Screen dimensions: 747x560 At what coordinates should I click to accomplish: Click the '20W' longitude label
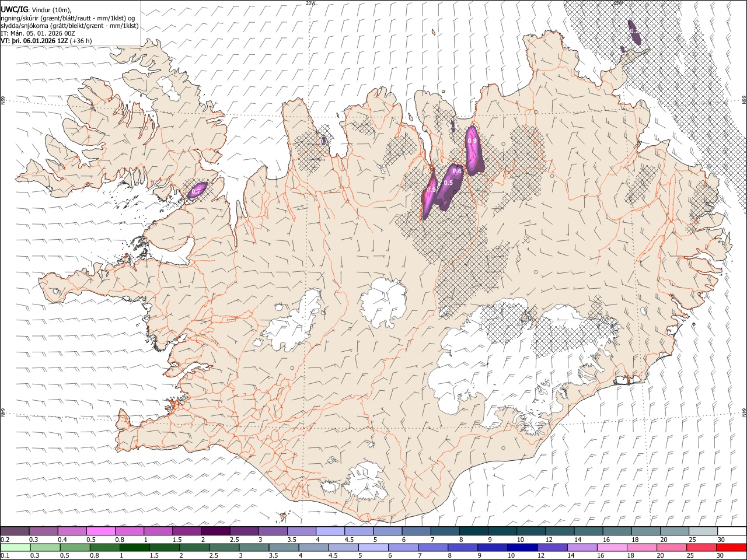click(x=311, y=2)
